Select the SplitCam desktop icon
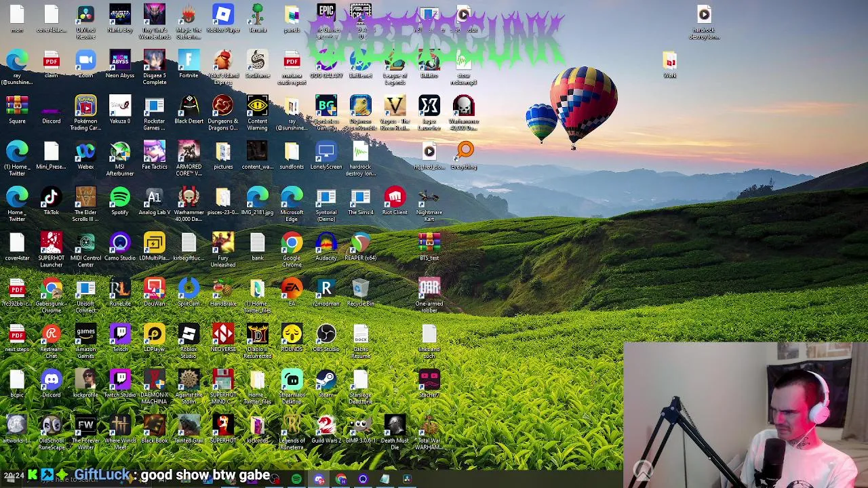Screen dimensions: 868x488 tap(189, 292)
